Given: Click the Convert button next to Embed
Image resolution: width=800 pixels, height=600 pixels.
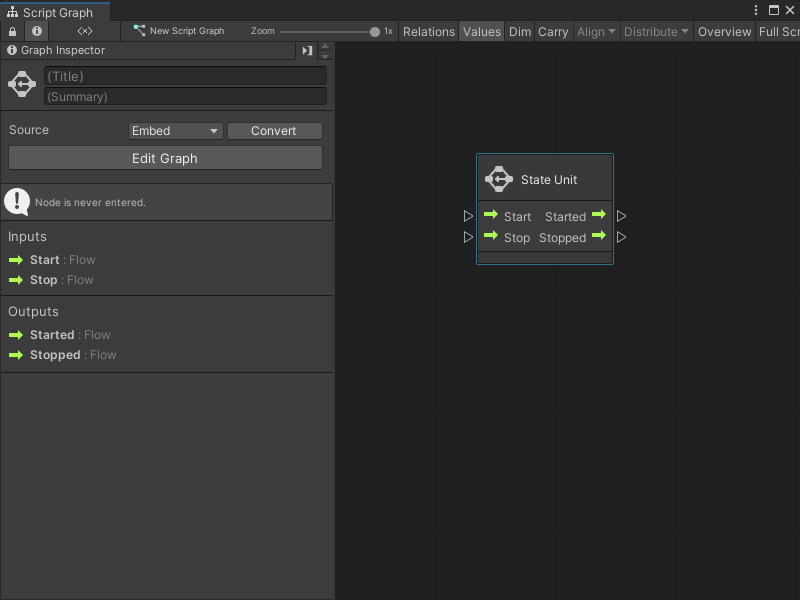Looking at the screenshot, I should point(274,130).
